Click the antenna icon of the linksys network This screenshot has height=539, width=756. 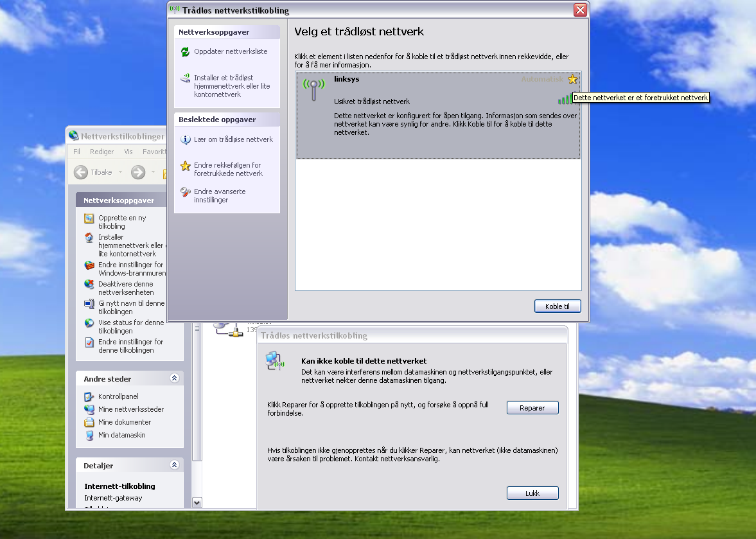314,90
